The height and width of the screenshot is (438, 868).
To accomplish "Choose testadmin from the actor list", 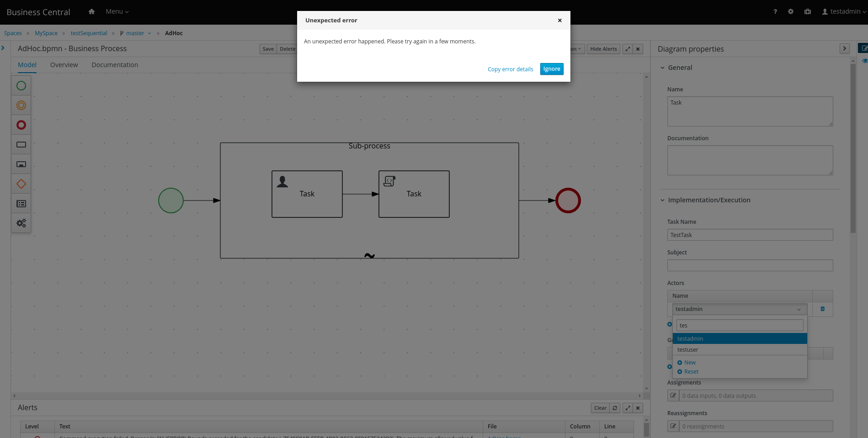I will (740, 338).
